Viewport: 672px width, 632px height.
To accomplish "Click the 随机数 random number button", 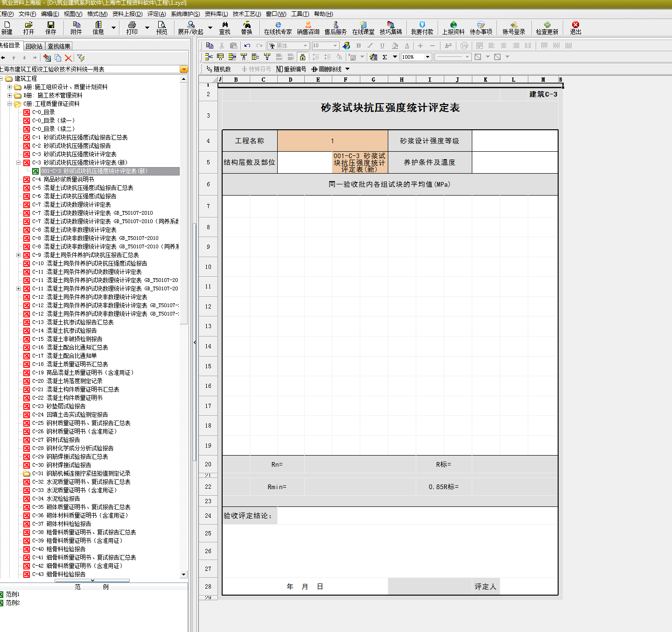I will pos(219,69).
